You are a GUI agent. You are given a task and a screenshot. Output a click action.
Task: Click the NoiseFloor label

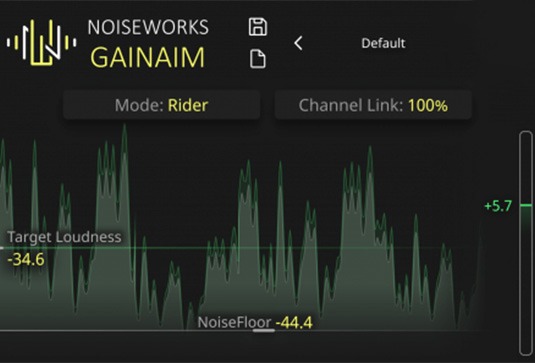point(234,322)
